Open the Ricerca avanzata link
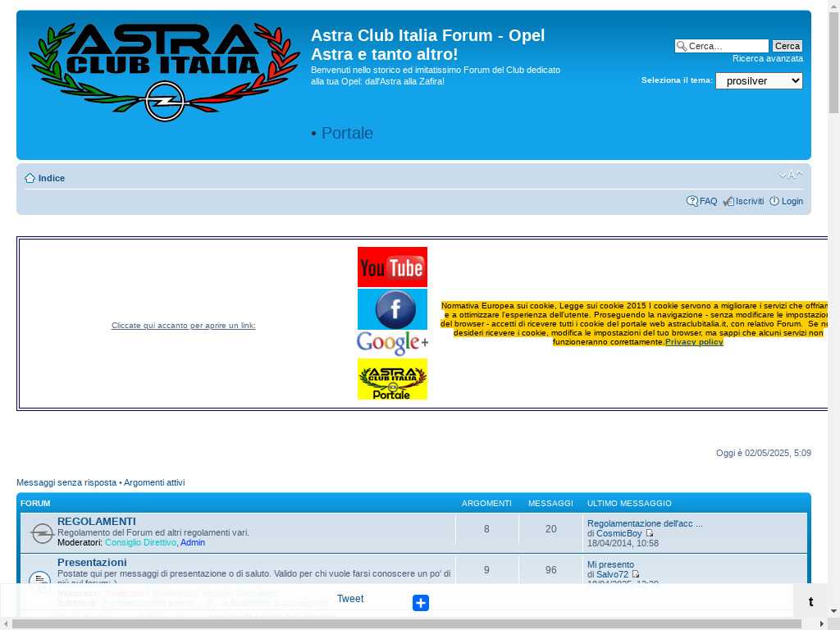This screenshot has width=840, height=630. tap(768, 58)
